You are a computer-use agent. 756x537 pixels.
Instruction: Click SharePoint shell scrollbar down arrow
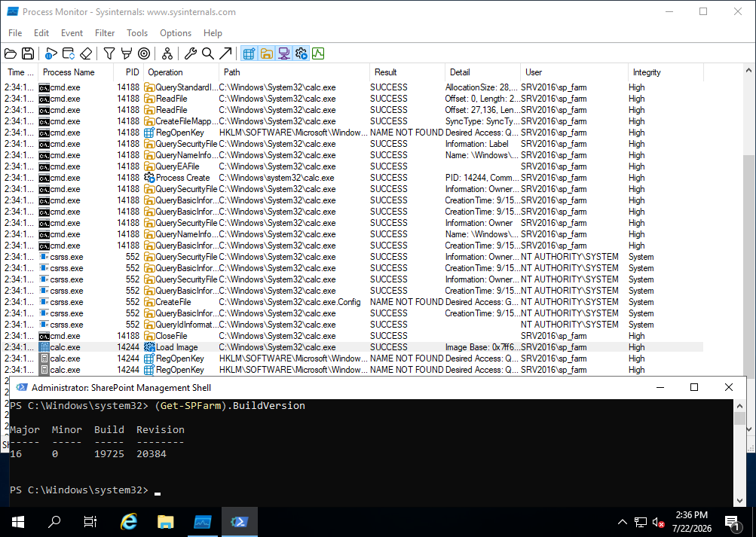[740, 500]
